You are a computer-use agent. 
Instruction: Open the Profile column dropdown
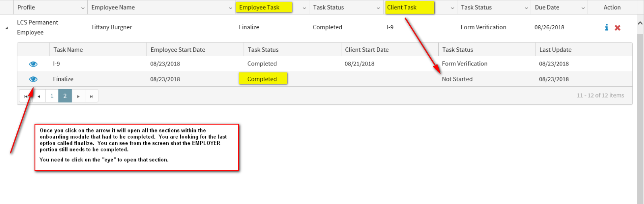click(x=83, y=8)
